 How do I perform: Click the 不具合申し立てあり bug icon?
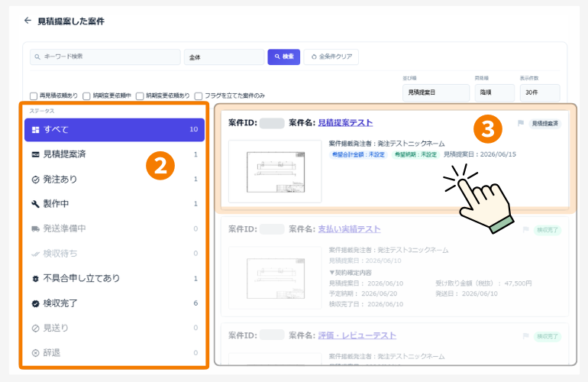36,279
